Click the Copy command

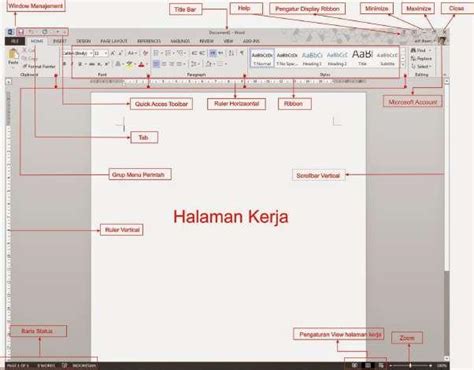pyautogui.click(x=30, y=58)
